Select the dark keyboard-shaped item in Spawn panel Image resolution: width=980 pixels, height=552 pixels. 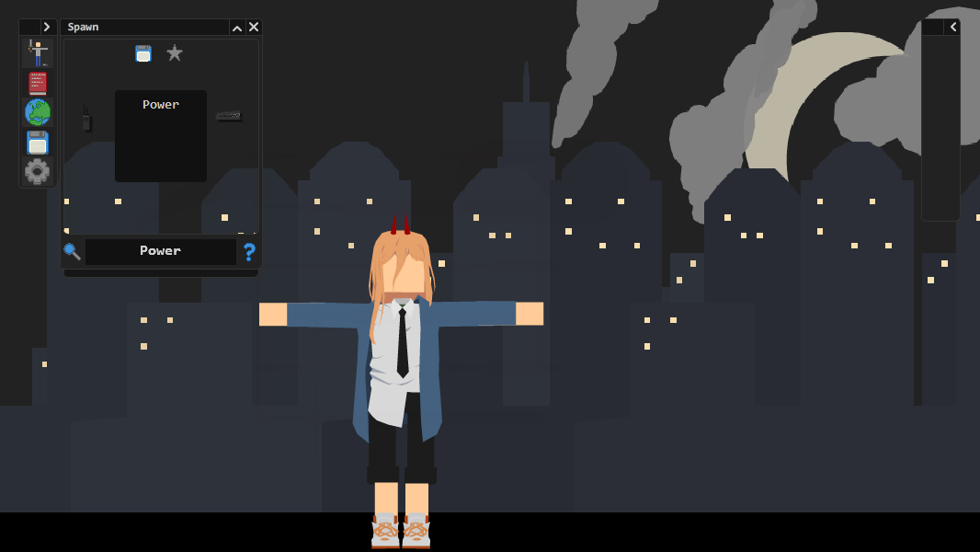tap(229, 116)
